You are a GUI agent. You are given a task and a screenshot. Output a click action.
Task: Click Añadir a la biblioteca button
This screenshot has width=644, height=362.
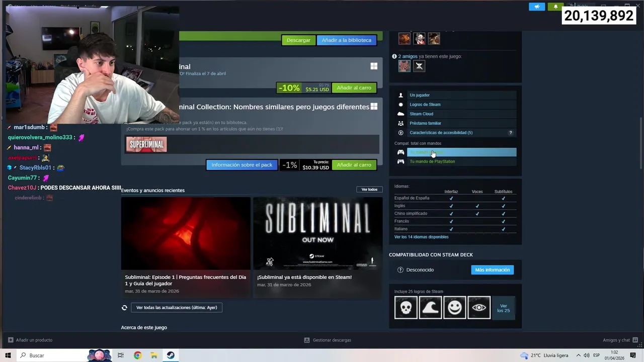346,40
